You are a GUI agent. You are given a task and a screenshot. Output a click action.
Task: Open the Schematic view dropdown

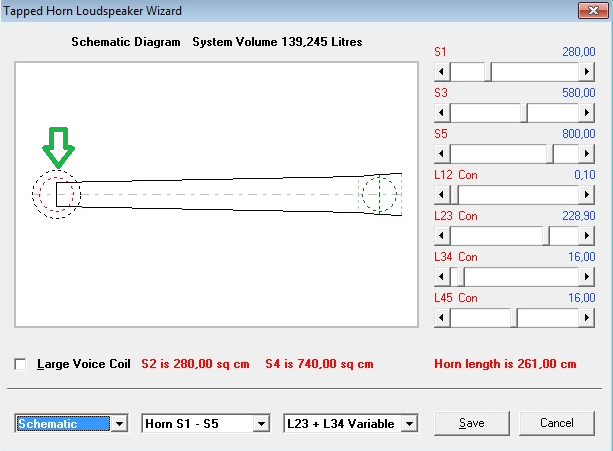(x=120, y=424)
